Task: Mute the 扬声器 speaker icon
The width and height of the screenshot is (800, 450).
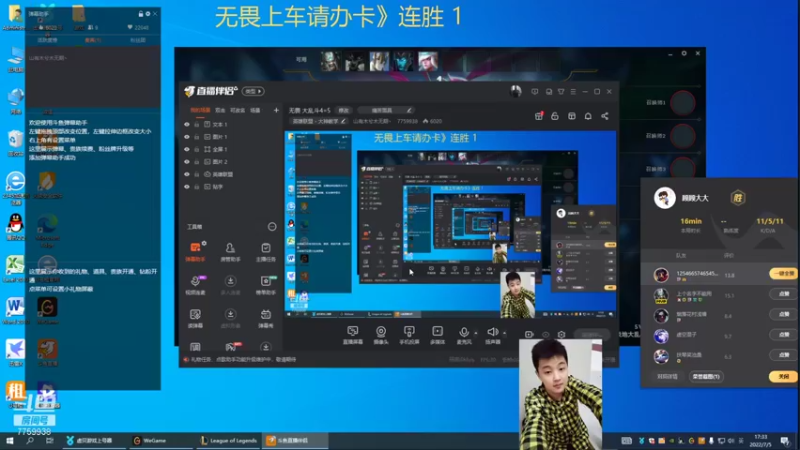Action: click(x=492, y=333)
